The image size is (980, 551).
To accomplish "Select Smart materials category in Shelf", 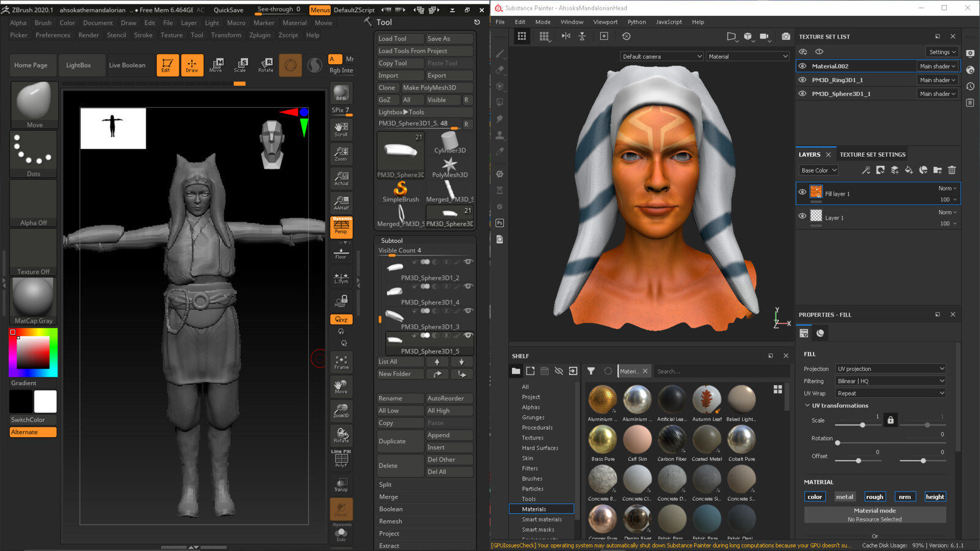I will coord(541,519).
